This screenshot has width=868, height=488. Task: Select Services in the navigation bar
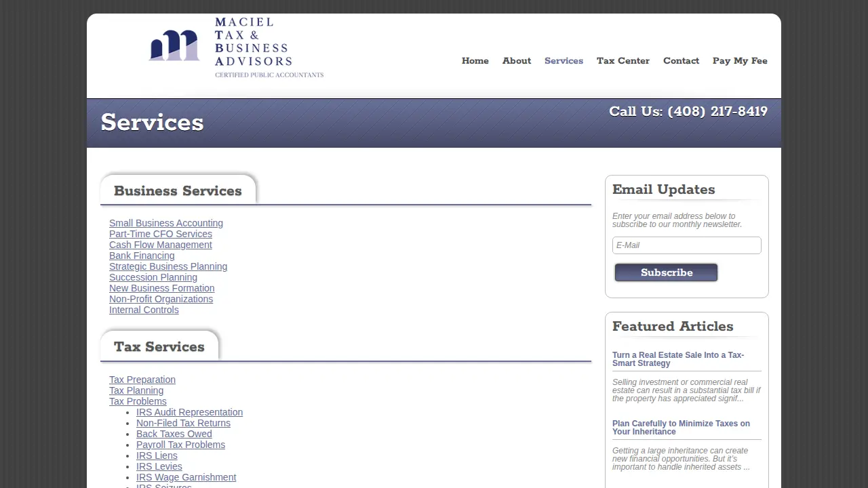(x=564, y=61)
